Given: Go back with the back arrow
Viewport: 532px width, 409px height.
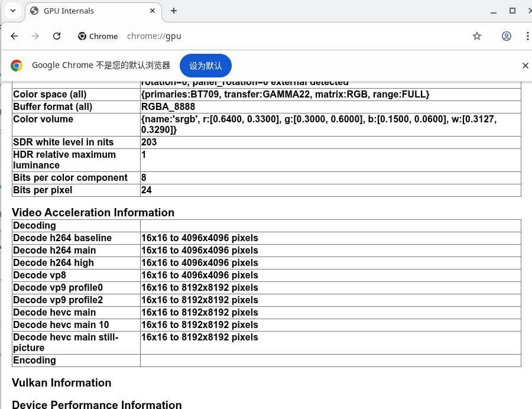Looking at the screenshot, I should (x=14, y=36).
